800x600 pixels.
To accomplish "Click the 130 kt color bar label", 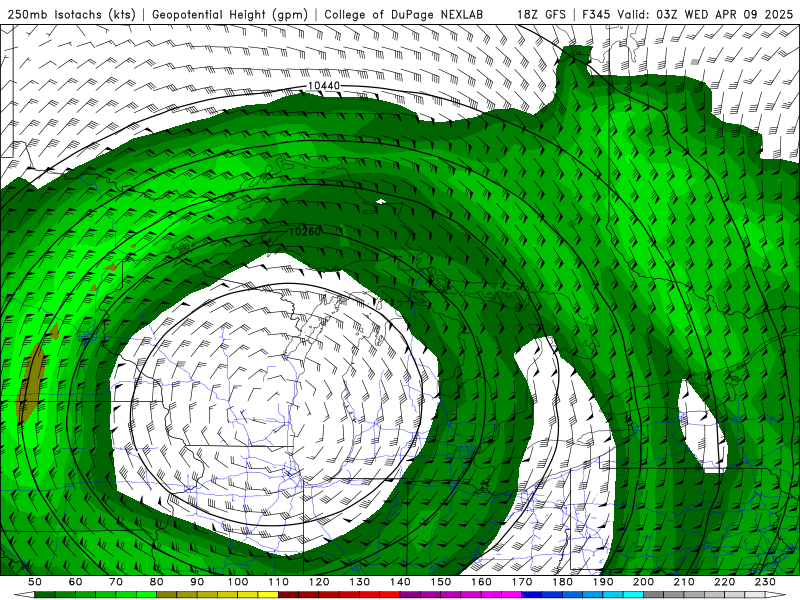I will coord(360,582).
